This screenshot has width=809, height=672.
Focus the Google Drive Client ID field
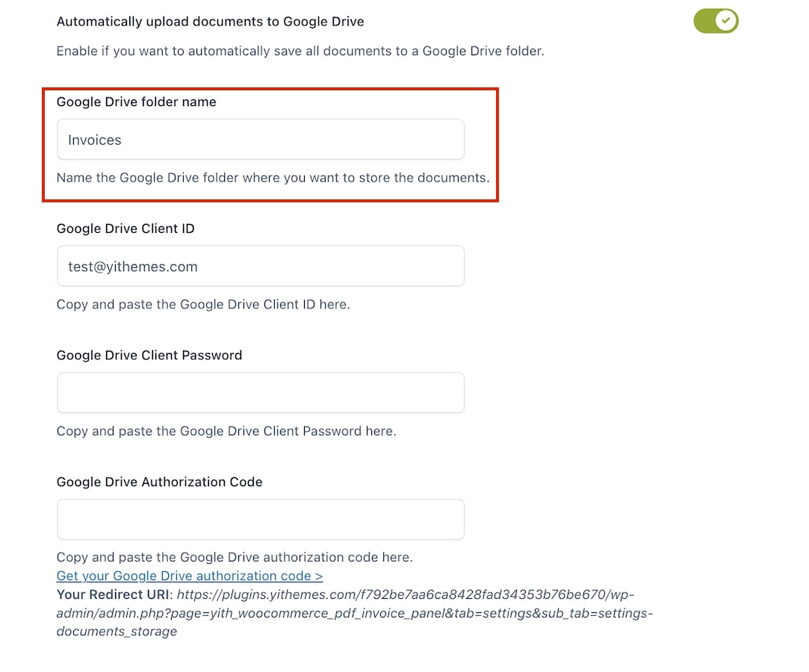pos(261,266)
